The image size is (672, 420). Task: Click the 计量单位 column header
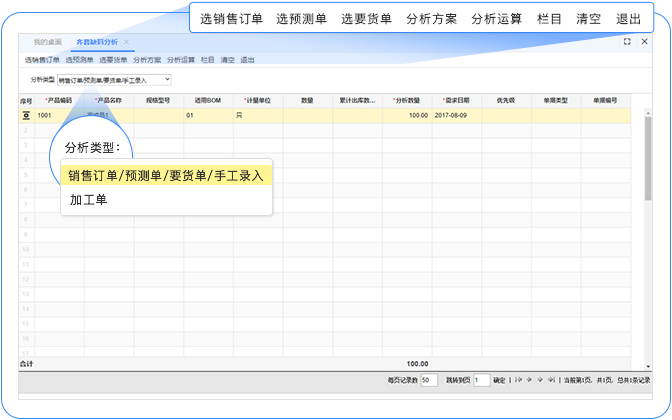(x=258, y=100)
